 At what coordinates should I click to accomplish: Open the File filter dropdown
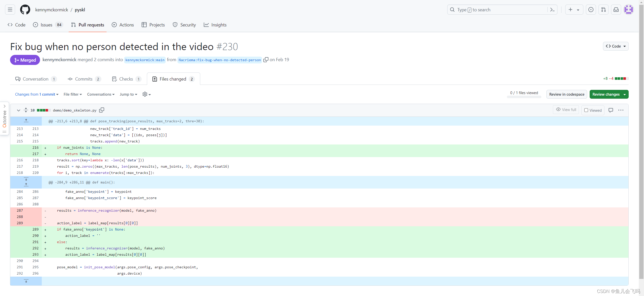tap(73, 94)
